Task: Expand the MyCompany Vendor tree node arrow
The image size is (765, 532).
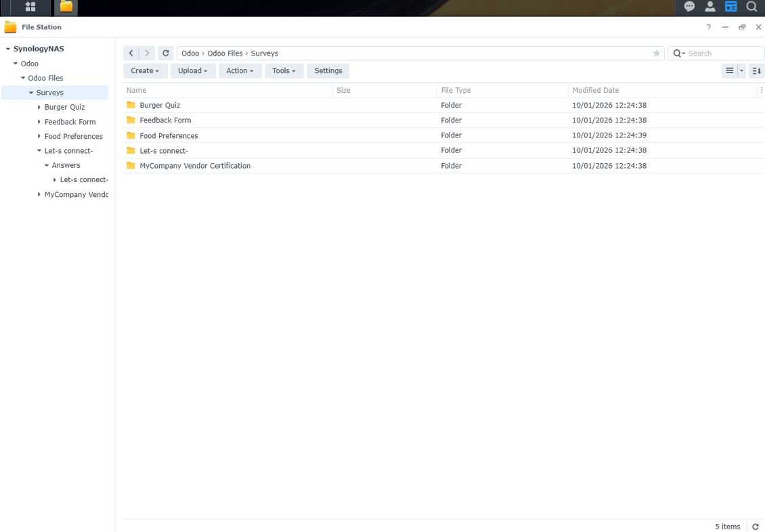Action: 39,194
